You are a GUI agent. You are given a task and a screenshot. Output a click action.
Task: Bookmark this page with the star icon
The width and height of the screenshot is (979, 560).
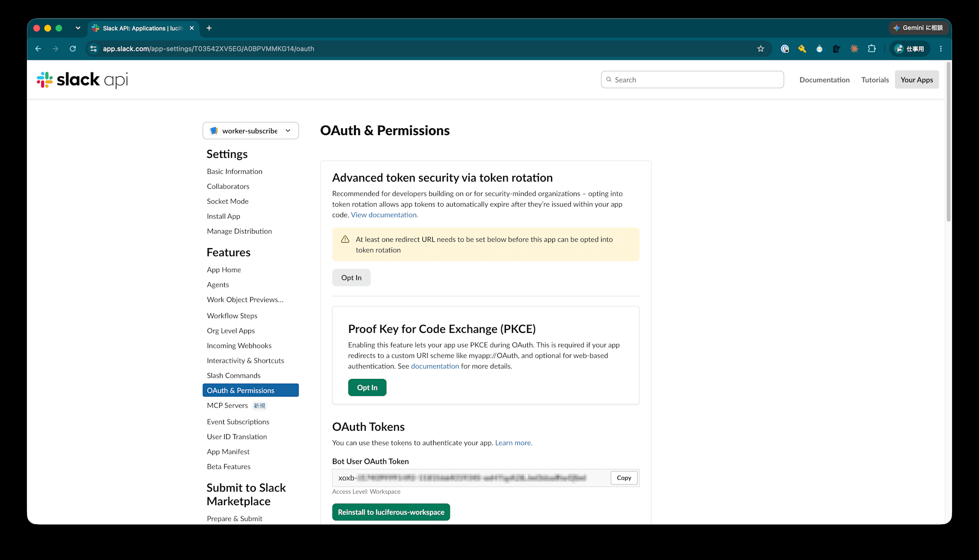pyautogui.click(x=761, y=48)
